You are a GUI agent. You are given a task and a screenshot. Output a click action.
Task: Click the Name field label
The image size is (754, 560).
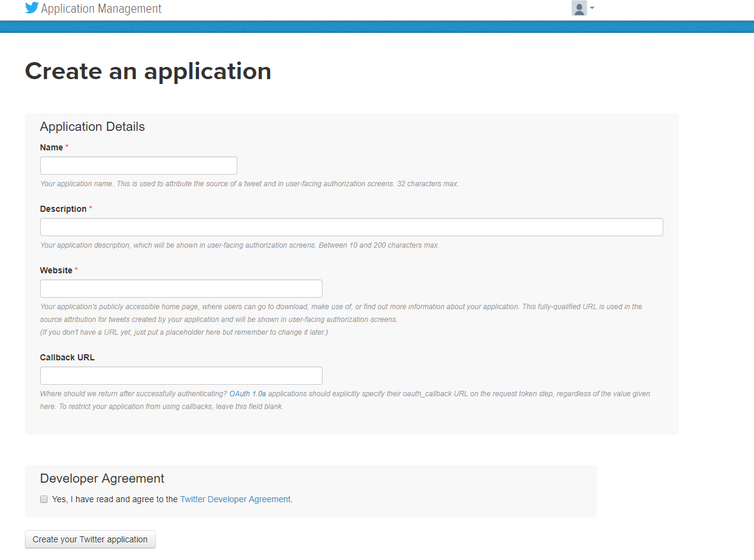click(52, 147)
